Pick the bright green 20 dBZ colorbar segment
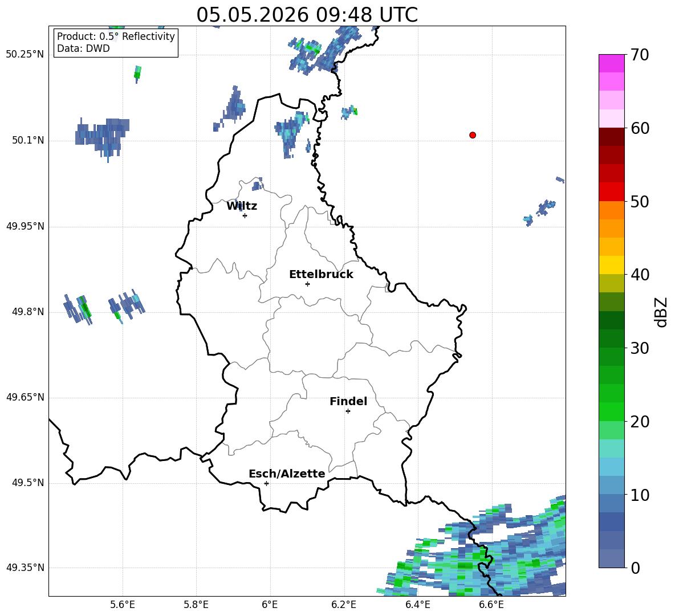Image resolution: width=675 pixels, height=616 pixels. pos(611,411)
